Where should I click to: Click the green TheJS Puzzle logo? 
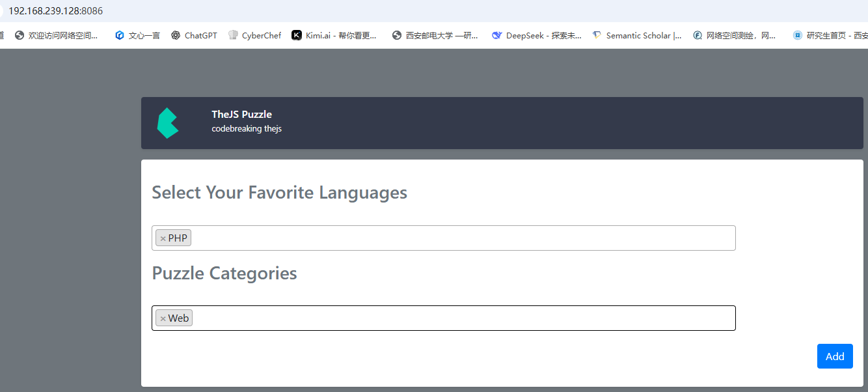click(x=167, y=123)
